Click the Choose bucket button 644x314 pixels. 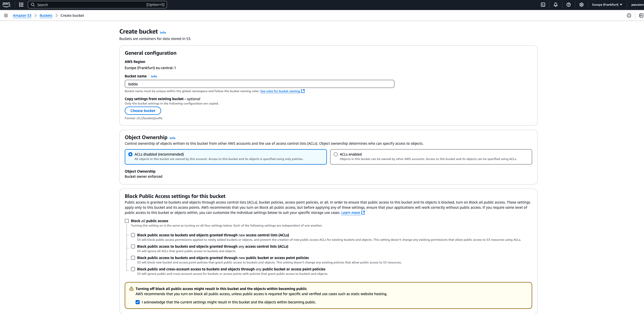143,111
